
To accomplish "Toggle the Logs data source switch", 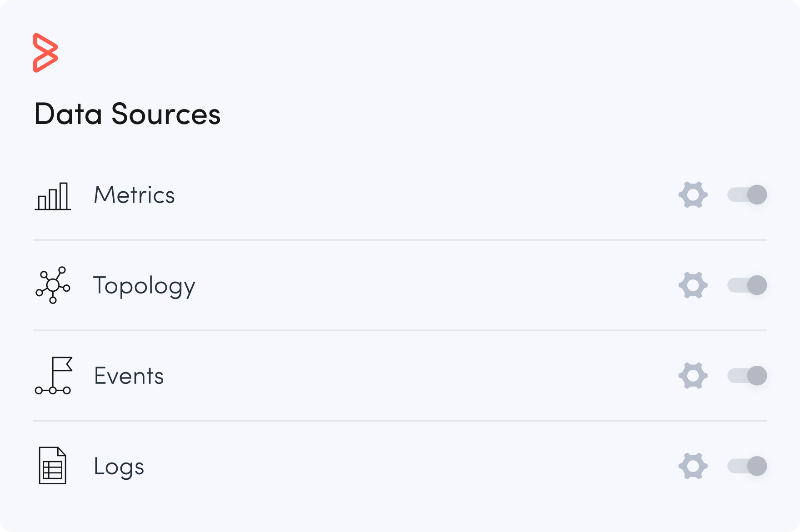I will pyautogui.click(x=747, y=466).
